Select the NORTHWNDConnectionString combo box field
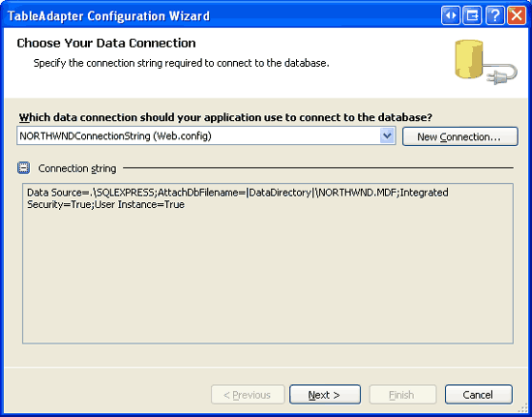The image size is (532, 417). 206,136
